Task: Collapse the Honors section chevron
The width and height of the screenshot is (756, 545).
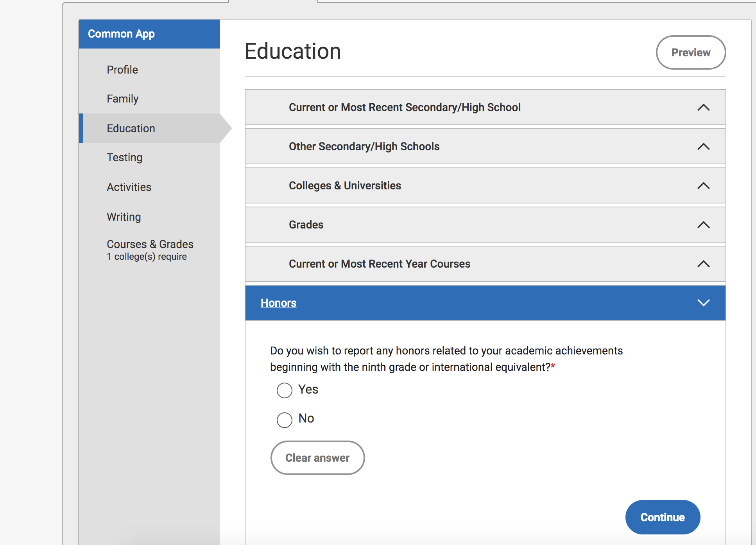Action: pos(703,303)
